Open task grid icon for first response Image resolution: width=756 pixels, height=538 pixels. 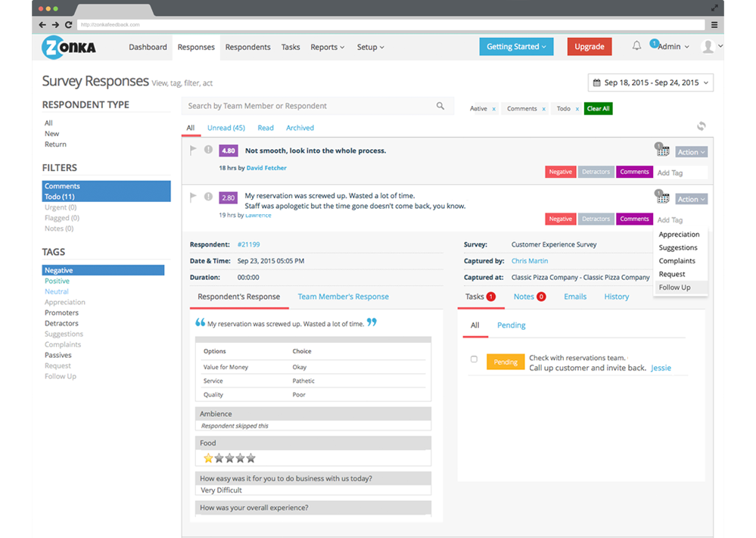click(x=663, y=152)
